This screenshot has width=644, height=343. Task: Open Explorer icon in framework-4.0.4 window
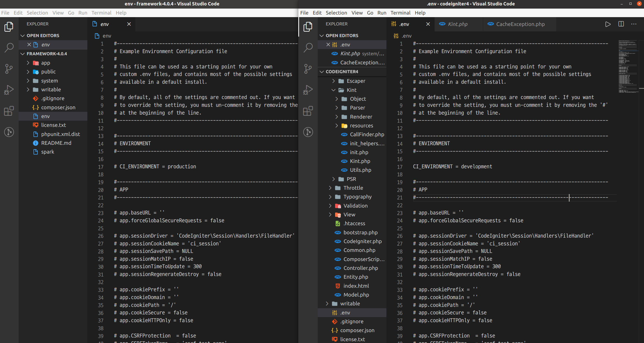(9, 27)
